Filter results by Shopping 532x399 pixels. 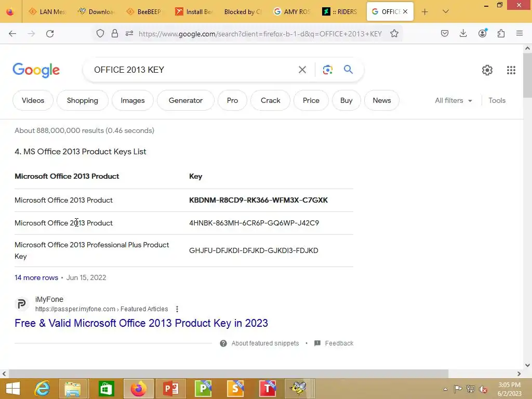pyautogui.click(x=83, y=100)
